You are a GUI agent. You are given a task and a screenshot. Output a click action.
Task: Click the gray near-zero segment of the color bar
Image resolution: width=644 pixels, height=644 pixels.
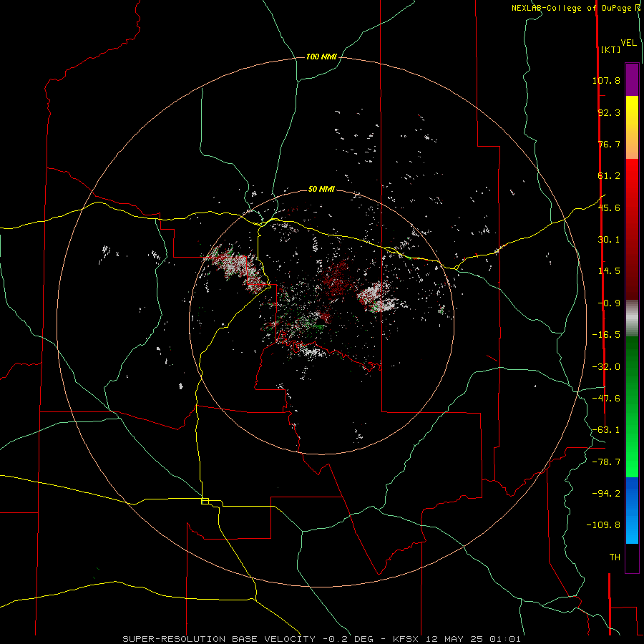click(x=632, y=318)
